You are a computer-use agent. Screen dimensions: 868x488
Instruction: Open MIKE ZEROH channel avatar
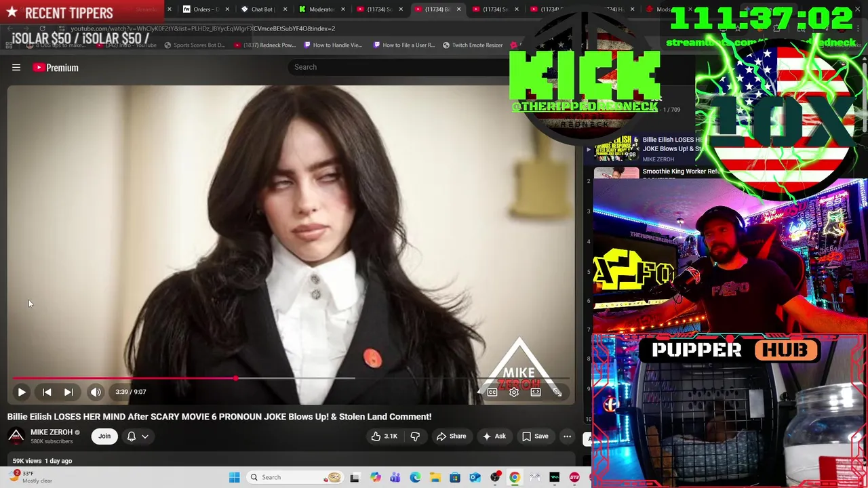click(16, 436)
